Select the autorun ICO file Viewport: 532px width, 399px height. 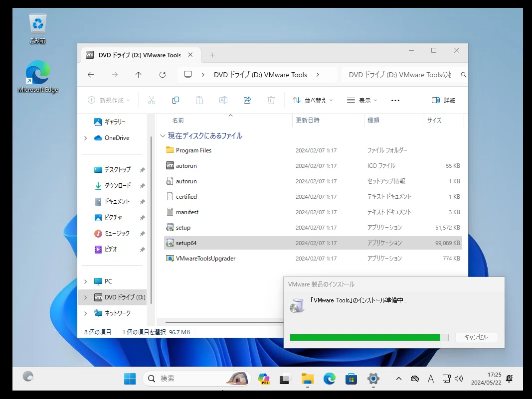click(313, 166)
